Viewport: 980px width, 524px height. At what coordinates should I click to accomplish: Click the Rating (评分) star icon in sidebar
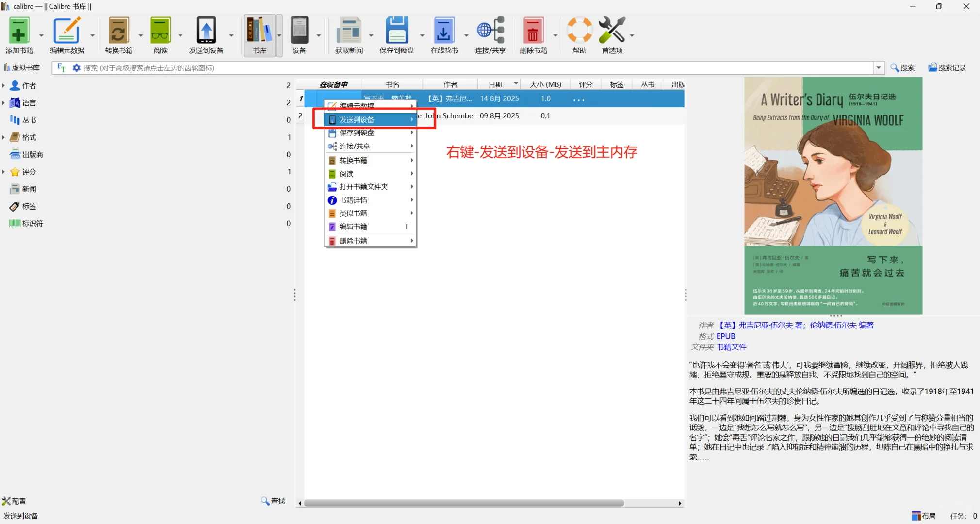click(x=15, y=172)
